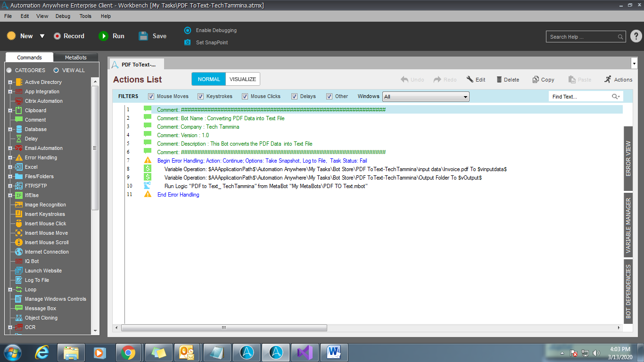
Task: Select the Citrix Automation command icon
Action: (x=19, y=101)
